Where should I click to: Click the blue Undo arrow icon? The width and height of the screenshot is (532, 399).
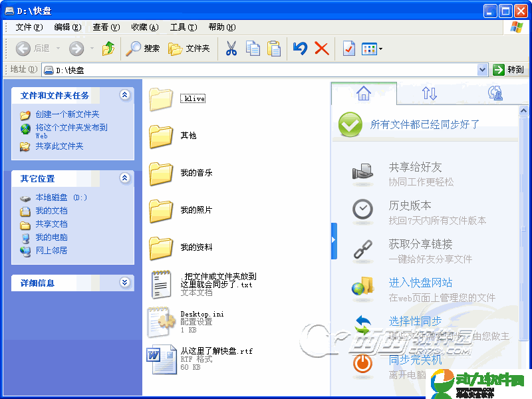click(x=300, y=49)
